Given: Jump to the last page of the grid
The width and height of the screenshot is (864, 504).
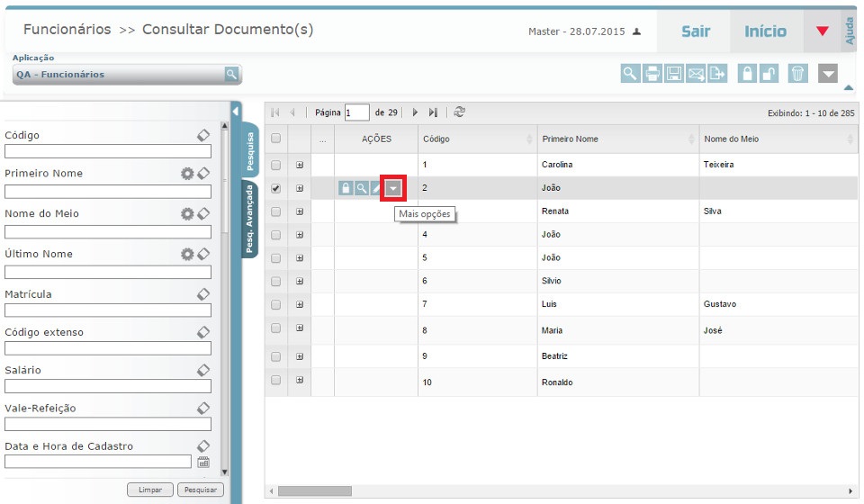Looking at the screenshot, I should (434, 112).
